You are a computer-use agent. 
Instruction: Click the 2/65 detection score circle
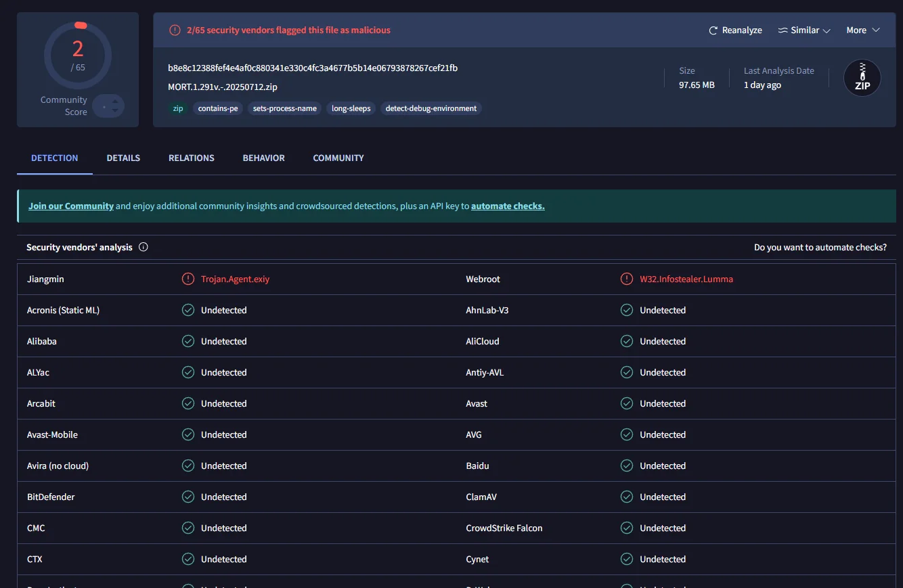click(x=78, y=55)
